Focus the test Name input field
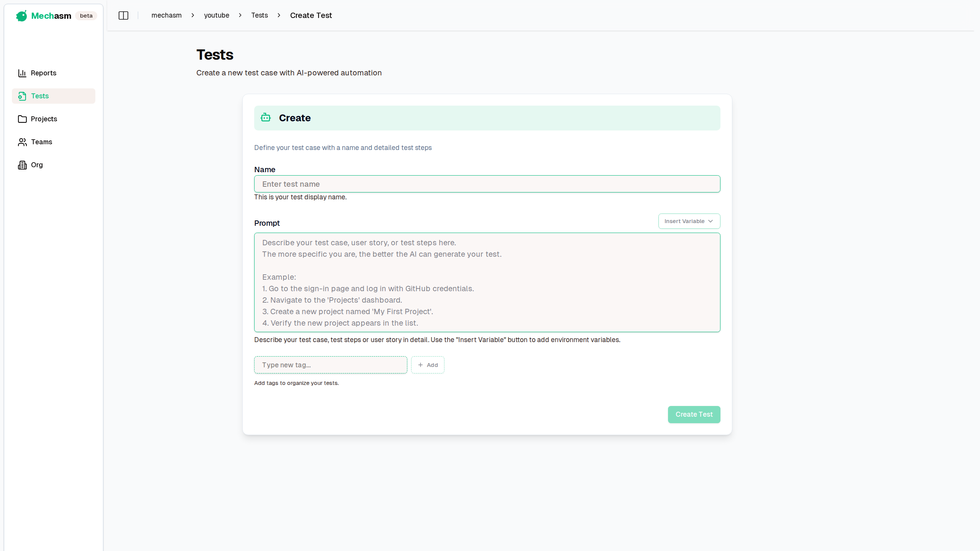 [x=487, y=184]
